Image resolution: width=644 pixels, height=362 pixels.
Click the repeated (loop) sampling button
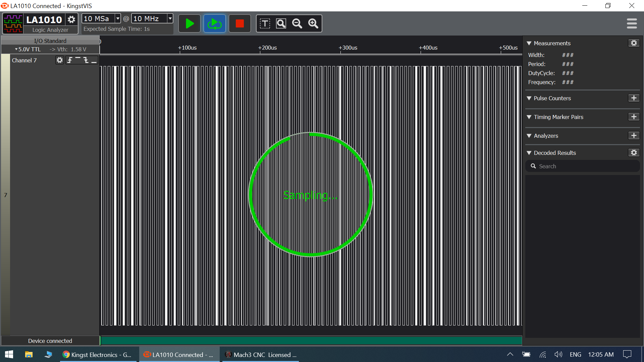pyautogui.click(x=215, y=23)
